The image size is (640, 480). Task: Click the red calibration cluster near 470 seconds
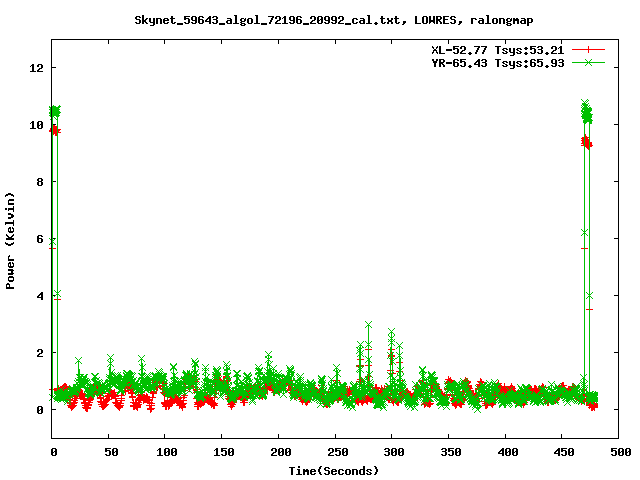(587, 142)
